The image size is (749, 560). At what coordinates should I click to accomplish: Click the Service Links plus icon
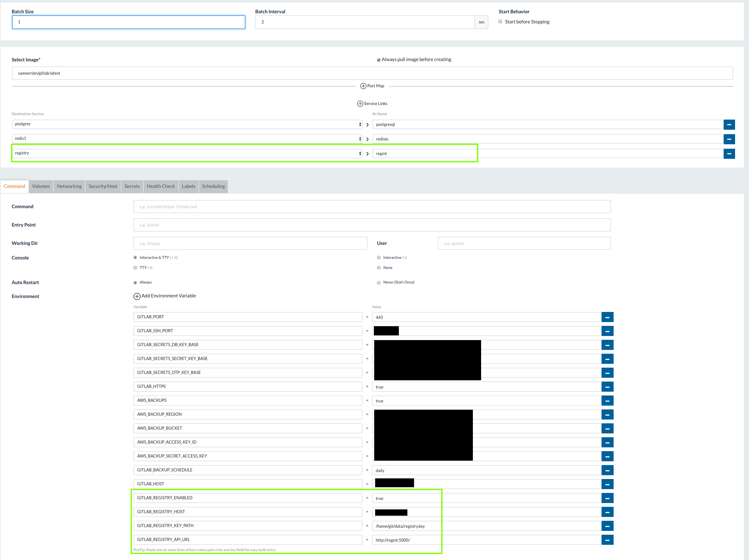pos(360,104)
